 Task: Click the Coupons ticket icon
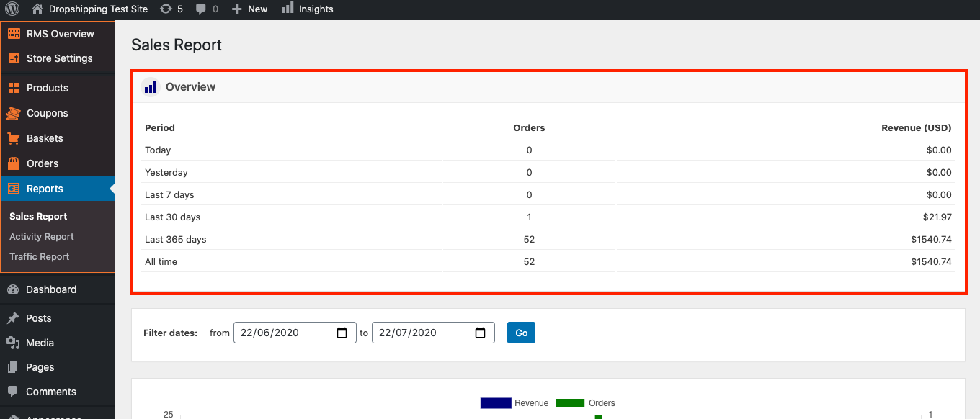tap(14, 113)
